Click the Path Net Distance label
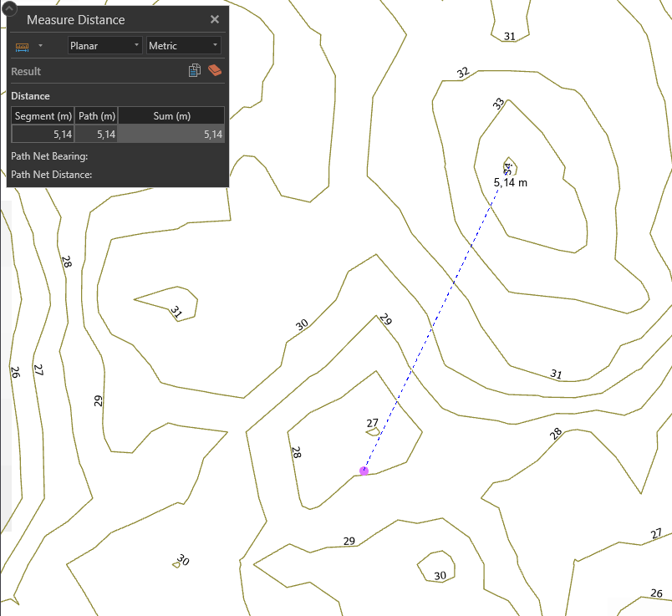Viewport: 672px width, 616px height. click(52, 175)
